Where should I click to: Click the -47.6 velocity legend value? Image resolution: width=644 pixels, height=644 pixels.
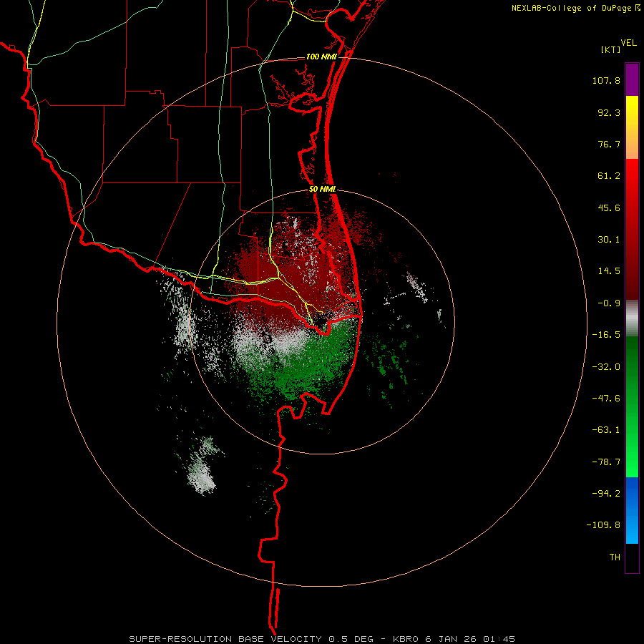point(606,399)
